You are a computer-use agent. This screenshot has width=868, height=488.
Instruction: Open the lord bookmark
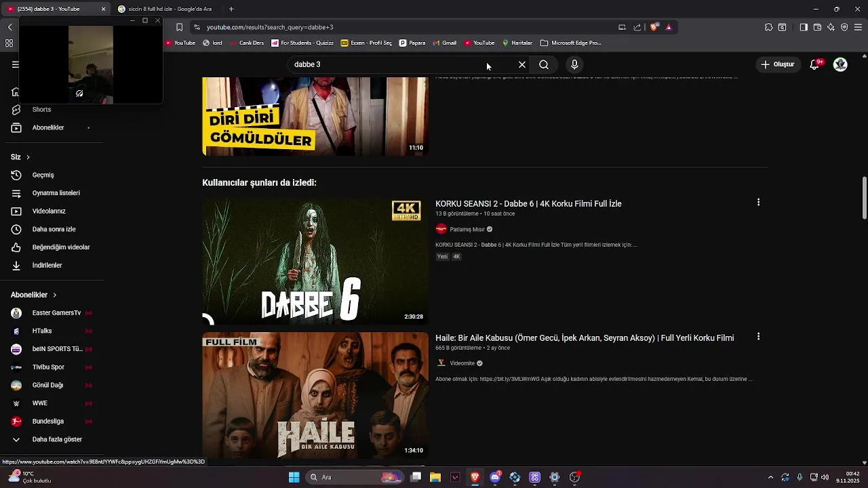pos(212,43)
